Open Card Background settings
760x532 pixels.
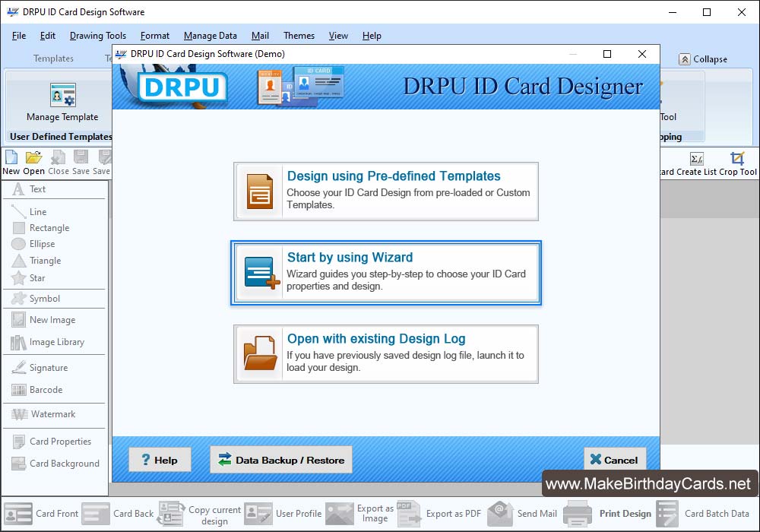pos(54,464)
